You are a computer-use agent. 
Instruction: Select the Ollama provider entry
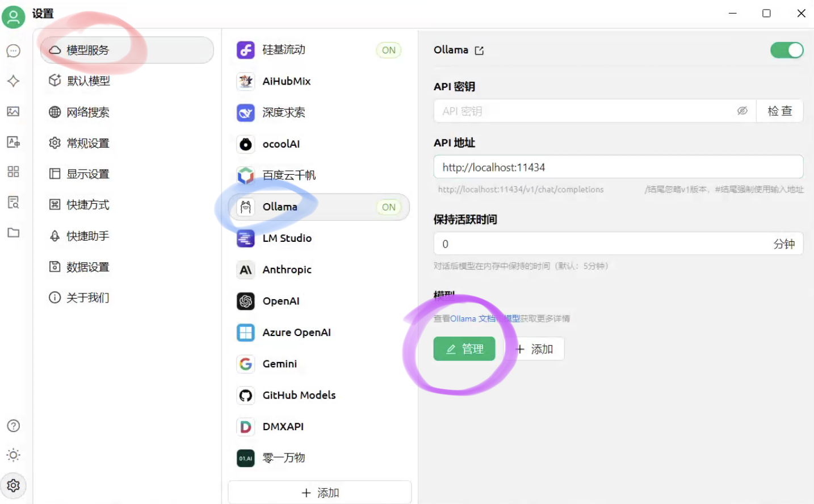319,207
